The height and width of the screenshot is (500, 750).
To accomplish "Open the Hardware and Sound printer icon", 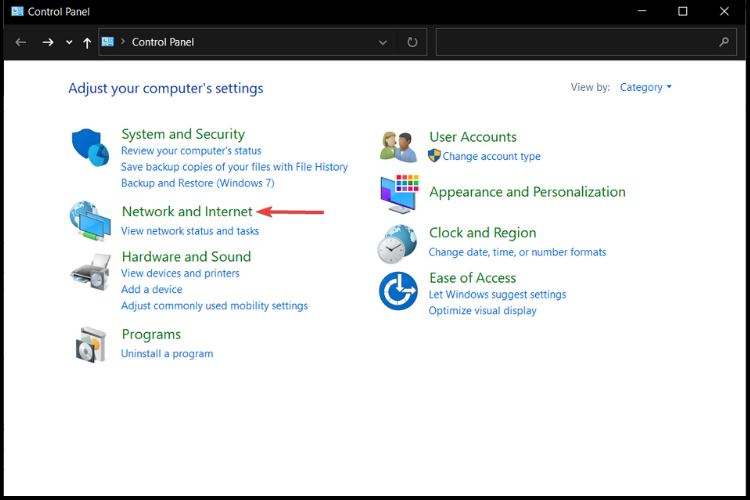I will tap(91, 272).
